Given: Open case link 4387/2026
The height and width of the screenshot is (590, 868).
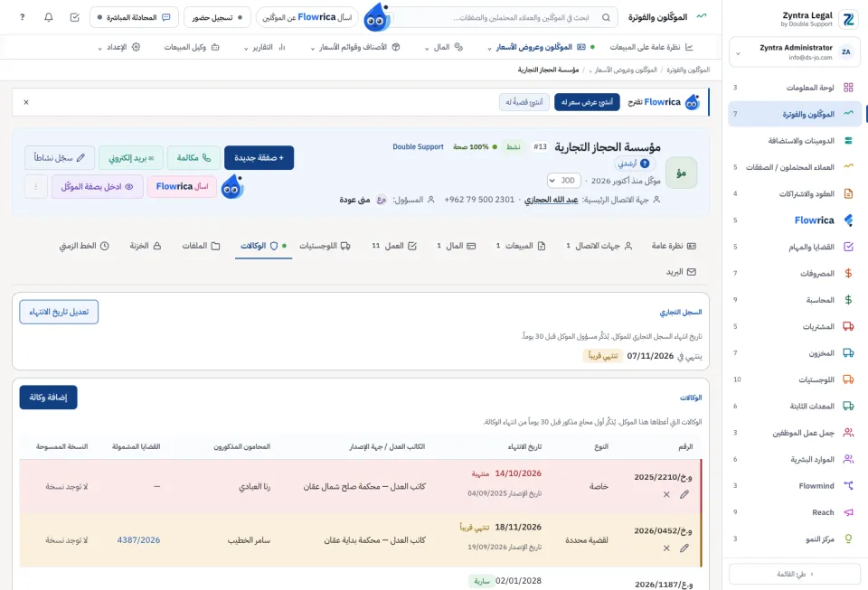Looking at the screenshot, I should pos(138,540).
